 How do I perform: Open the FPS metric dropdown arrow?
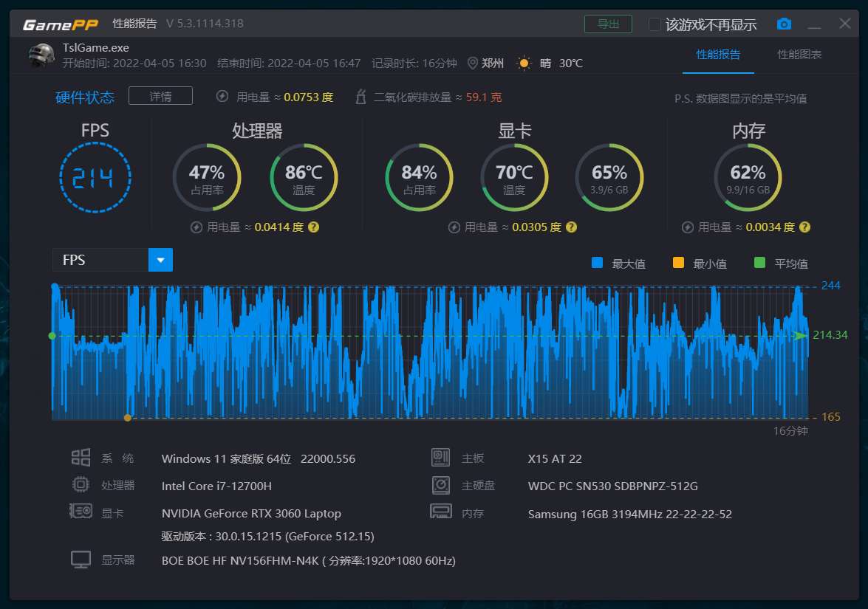click(x=160, y=260)
